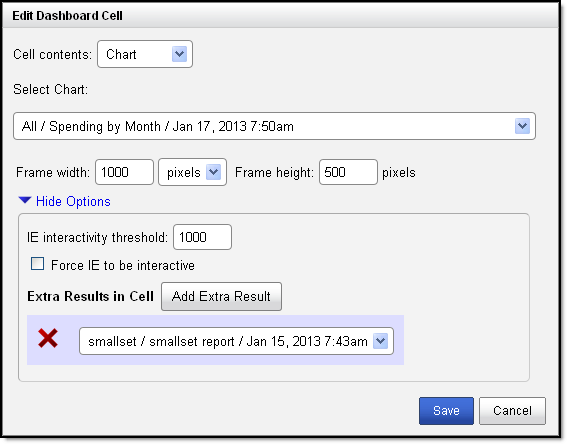Remove the smallset extra result with red X
The image size is (567, 444).
(x=48, y=339)
